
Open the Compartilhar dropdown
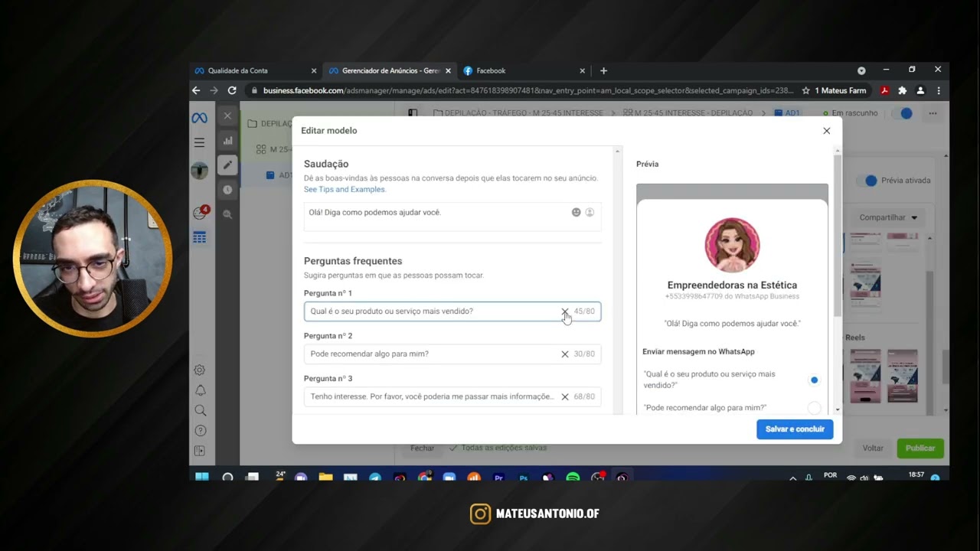888,217
